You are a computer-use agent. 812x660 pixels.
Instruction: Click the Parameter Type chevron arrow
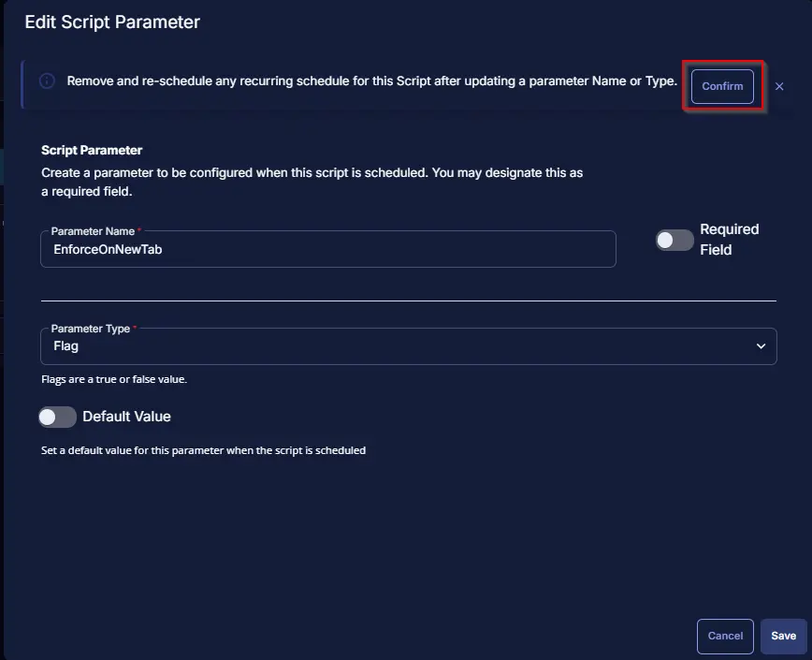pos(761,346)
